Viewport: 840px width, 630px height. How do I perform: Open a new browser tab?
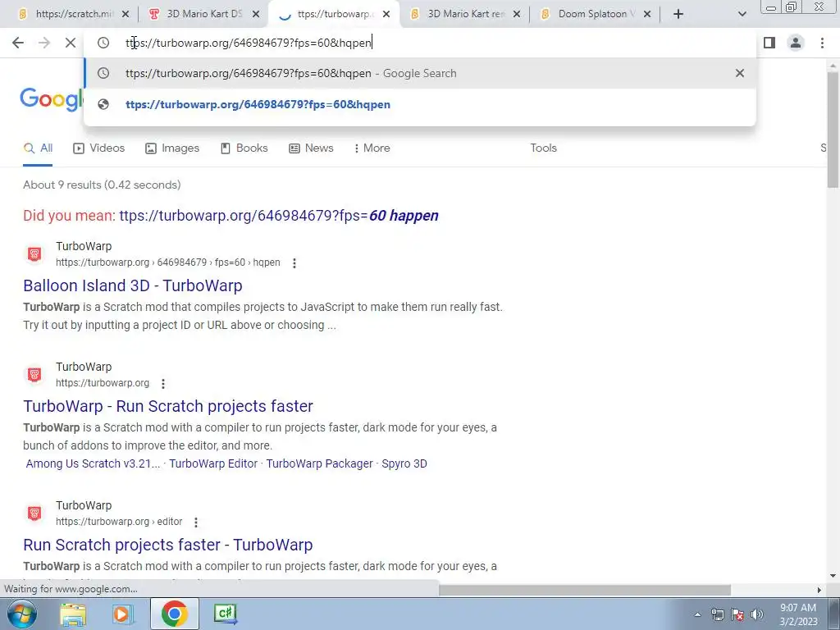(678, 14)
